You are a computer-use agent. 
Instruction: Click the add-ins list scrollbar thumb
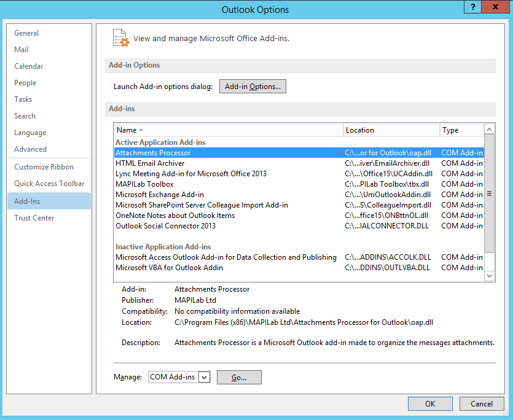coord(489,193)
